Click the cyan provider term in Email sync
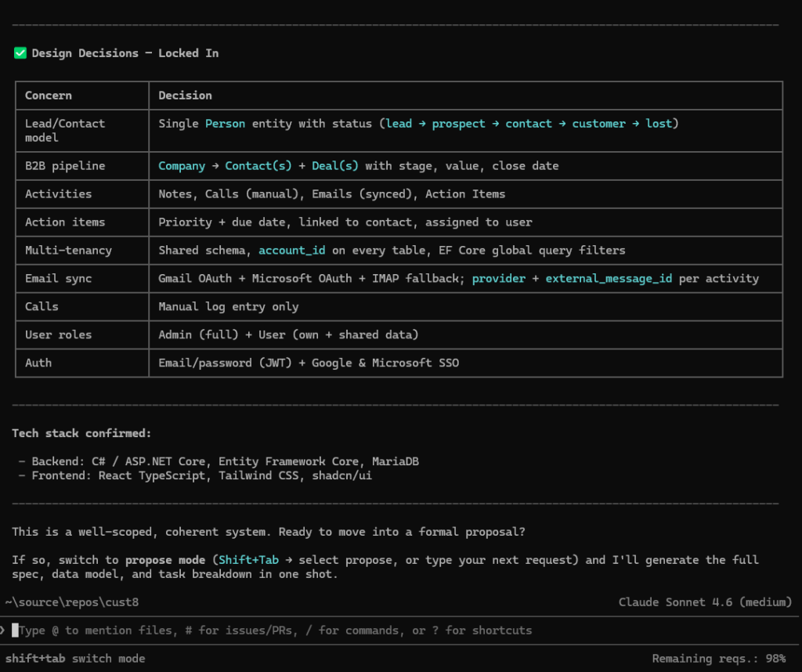Screen dimensions: 802x672 (498, 279)
